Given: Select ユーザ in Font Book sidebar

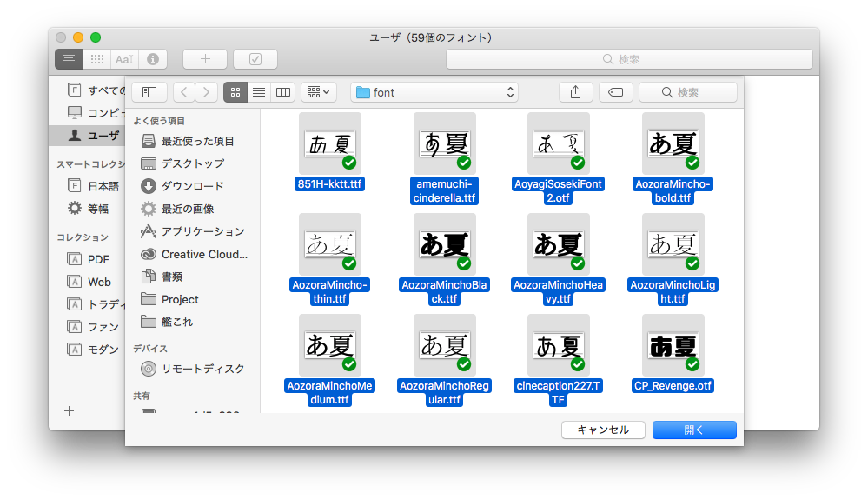Looking at the screenshot, I should (x=88, y=136).
